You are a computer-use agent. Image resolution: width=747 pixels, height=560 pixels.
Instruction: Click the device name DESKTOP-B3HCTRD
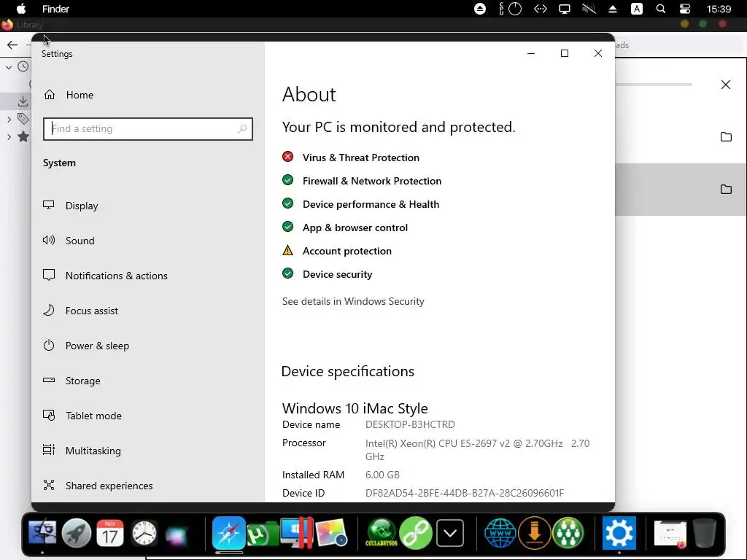pyautogui.click(x=410, y=424)
